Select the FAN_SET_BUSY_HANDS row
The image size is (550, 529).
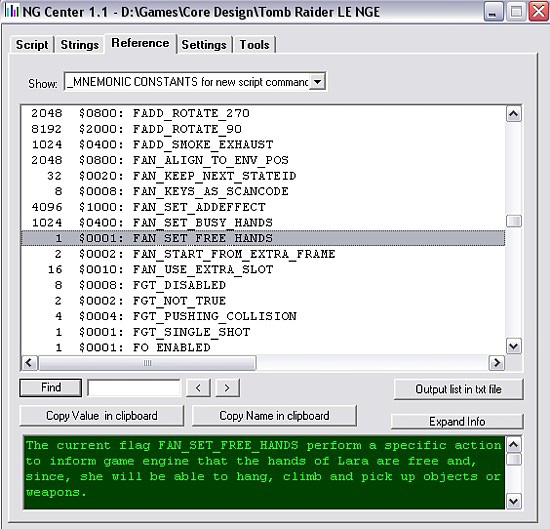tap(263, 222)
